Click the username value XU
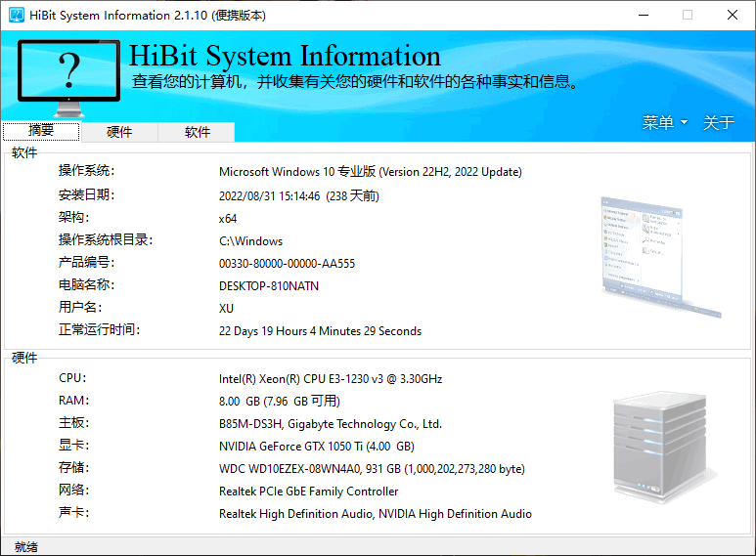 tap(226, 309)
